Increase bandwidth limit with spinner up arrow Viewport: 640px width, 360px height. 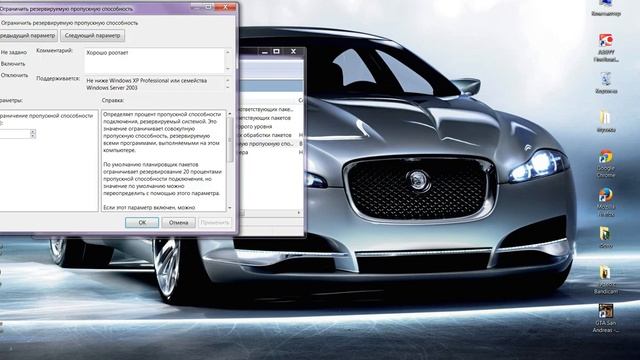pos(33,131)
